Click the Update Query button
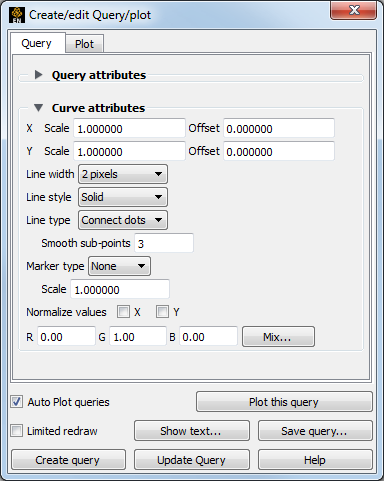 (x=192, y=460)
